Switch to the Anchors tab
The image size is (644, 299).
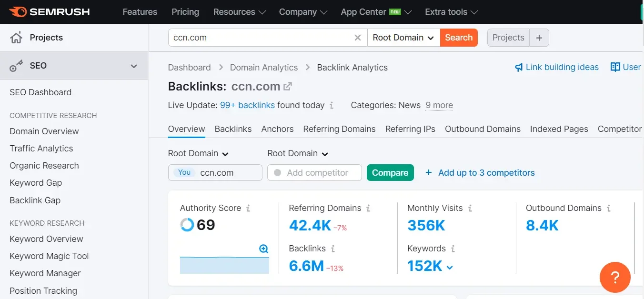pyautogui.click(x=277, y=129)
